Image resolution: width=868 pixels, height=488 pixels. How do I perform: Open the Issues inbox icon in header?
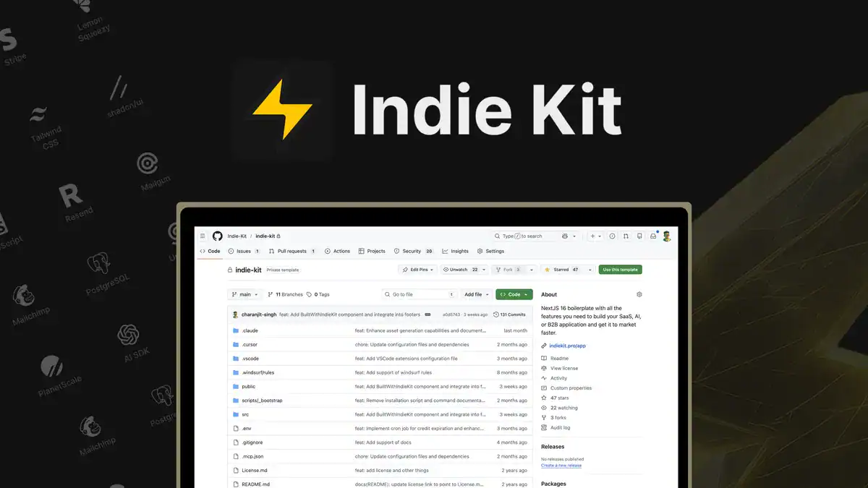[x=612, y=236]
